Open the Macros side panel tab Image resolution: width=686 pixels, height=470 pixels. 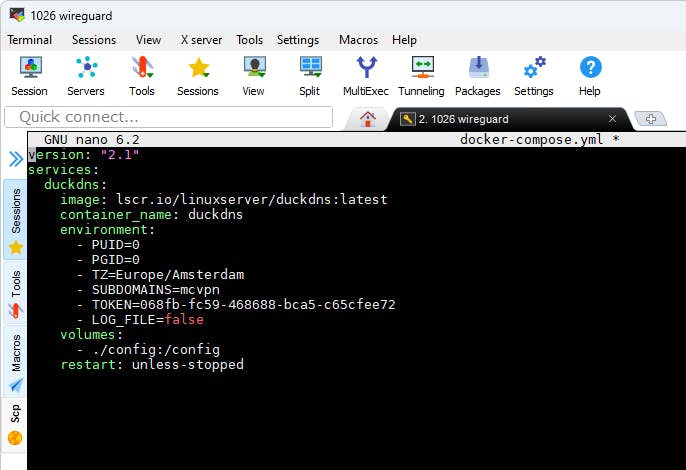pos(16,361)
